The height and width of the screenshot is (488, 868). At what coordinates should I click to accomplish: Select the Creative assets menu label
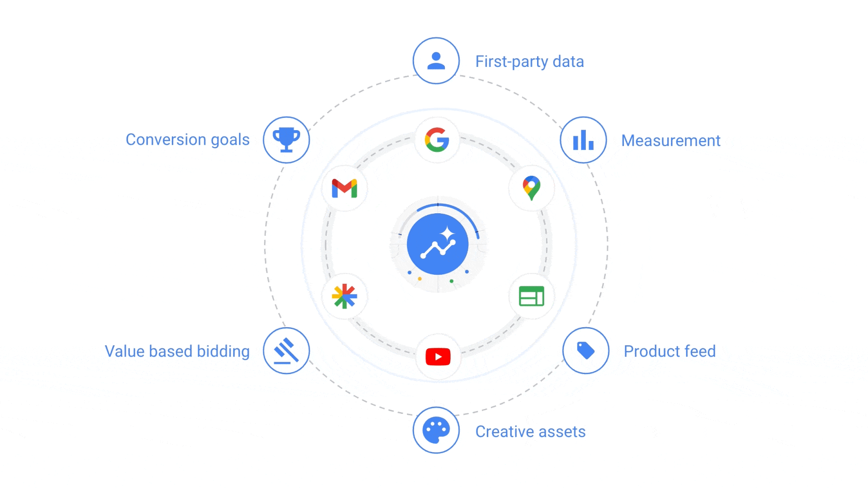tap(529, 431)
